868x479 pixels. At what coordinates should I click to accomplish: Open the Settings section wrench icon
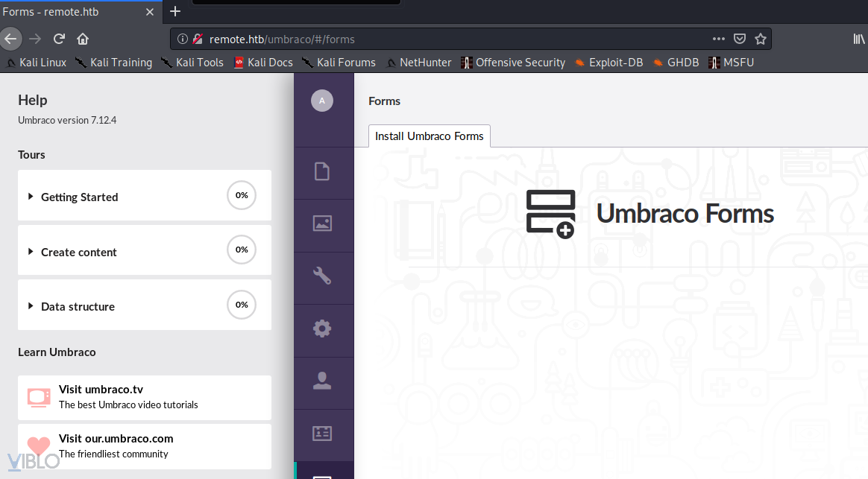coord(321,276)
